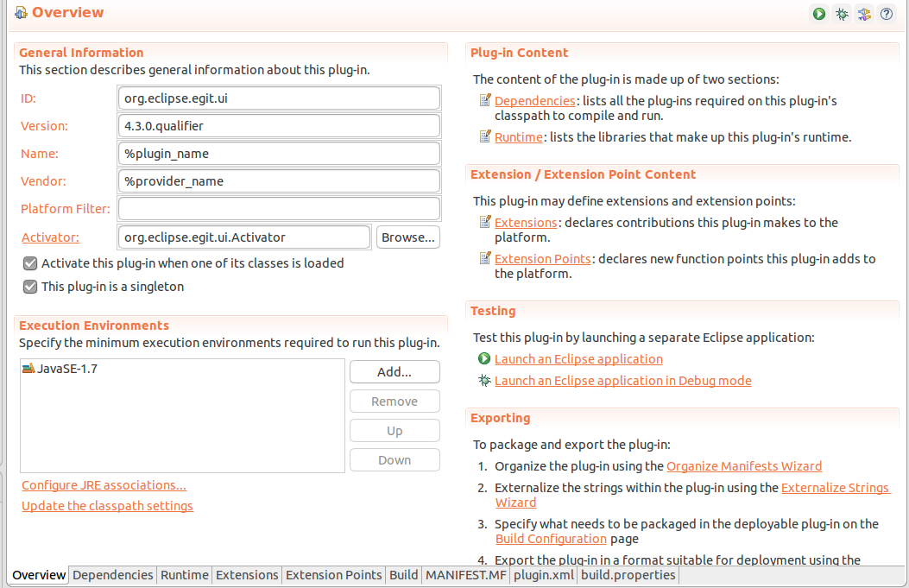Viewport: 909px width, 588px height.
Task: Click the Version field showing 4.3.0.qualifier
Action: click(x=279, y=126)
